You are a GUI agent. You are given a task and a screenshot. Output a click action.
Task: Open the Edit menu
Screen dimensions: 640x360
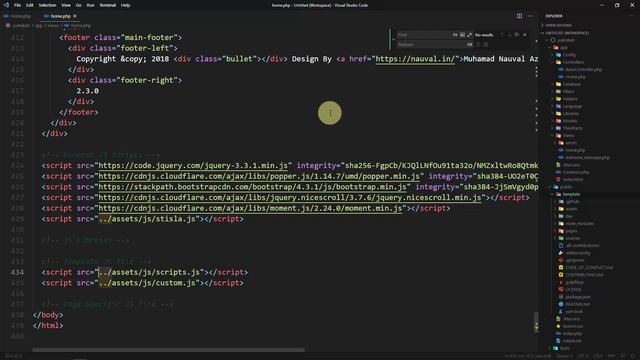pyautogui.click(x=29, y=5)
